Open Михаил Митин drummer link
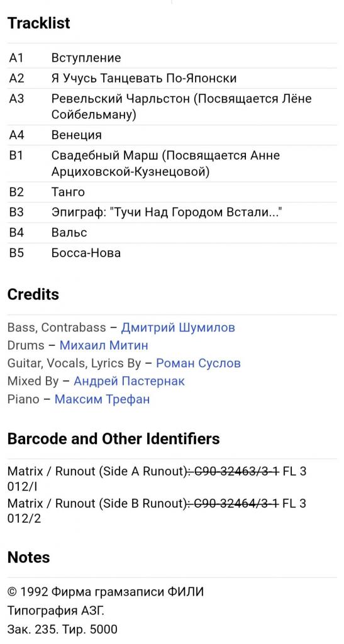 point(104,345)
